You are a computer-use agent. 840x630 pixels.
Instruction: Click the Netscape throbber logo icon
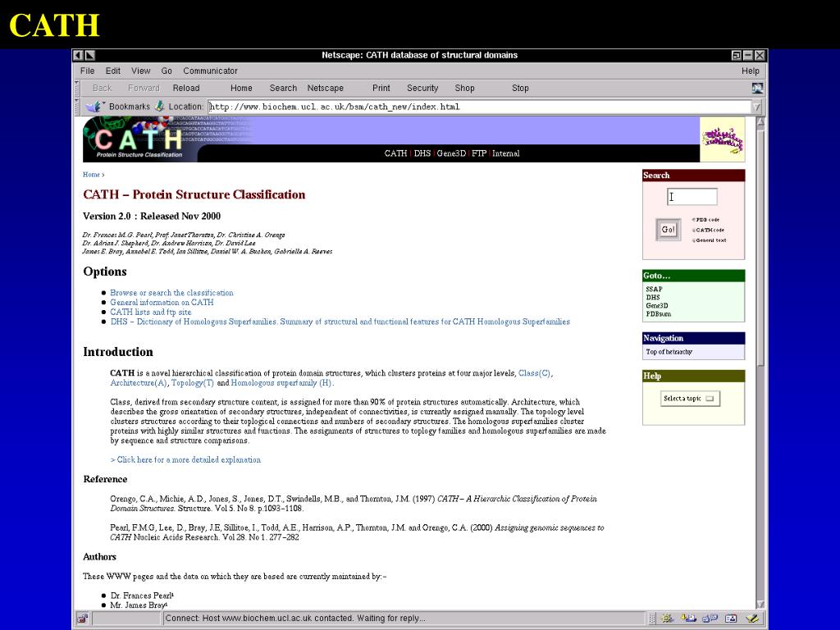coord(757,88)
